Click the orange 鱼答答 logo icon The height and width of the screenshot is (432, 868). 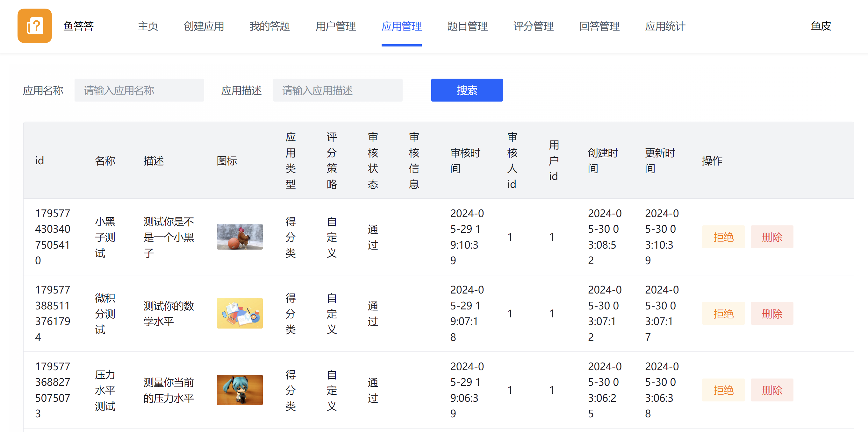35,26
